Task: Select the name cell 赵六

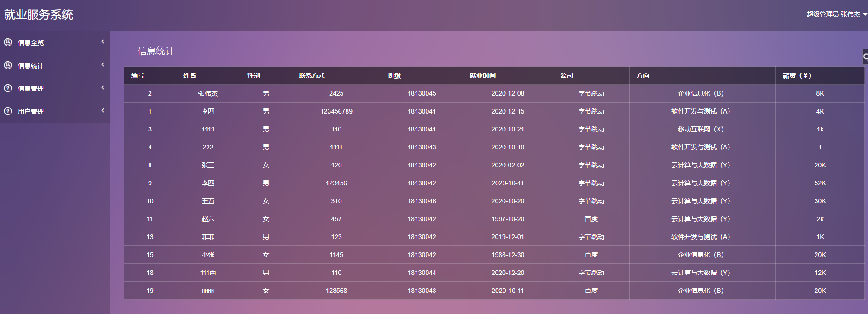Action: point(208,219)
